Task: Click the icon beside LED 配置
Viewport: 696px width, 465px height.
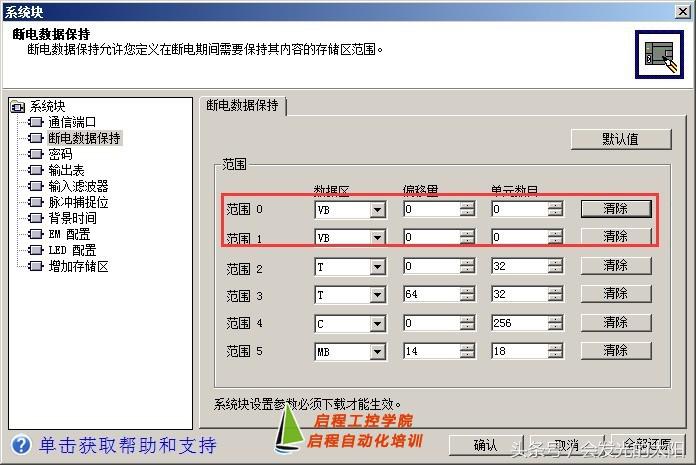Action: [36, 250]
